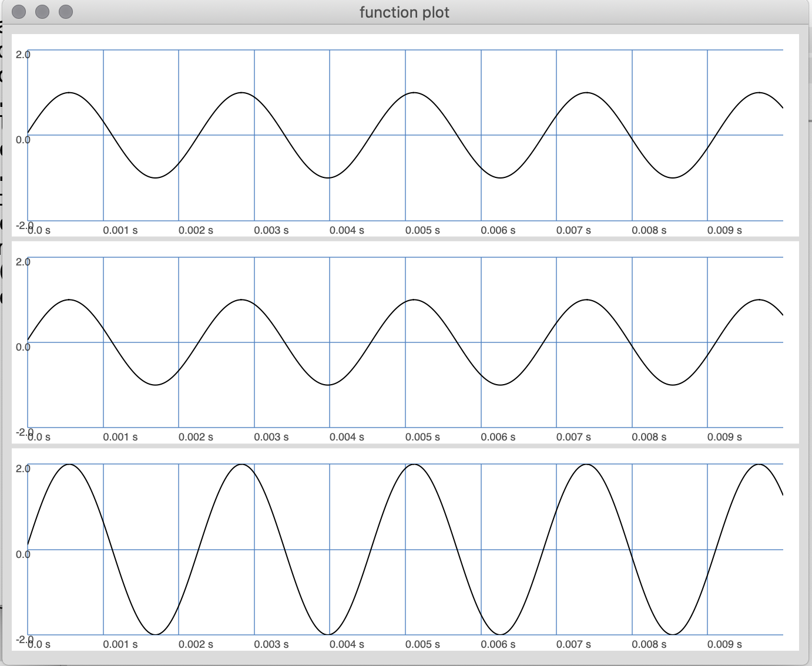
Task: Click the "0.004 s" label in middle plot
Action: (x=347, y=437)
